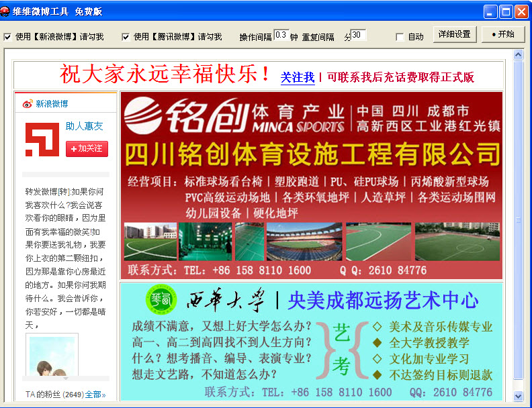Image resolution: width=532 pixels, height=408 pixels.
Task: Click the 西华大学 艺考 advertisement banner
Action: 312,342
